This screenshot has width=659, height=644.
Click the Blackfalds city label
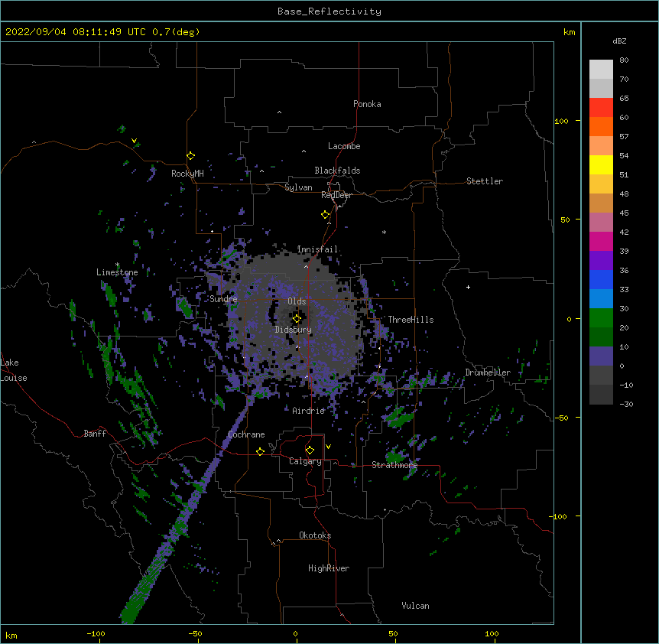click(337, 171)
